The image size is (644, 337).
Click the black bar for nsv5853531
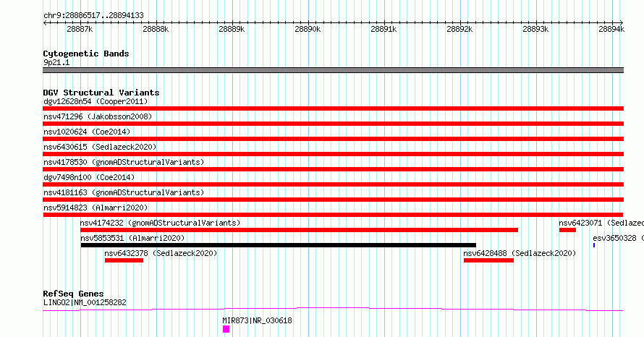(x=279, y=245)
